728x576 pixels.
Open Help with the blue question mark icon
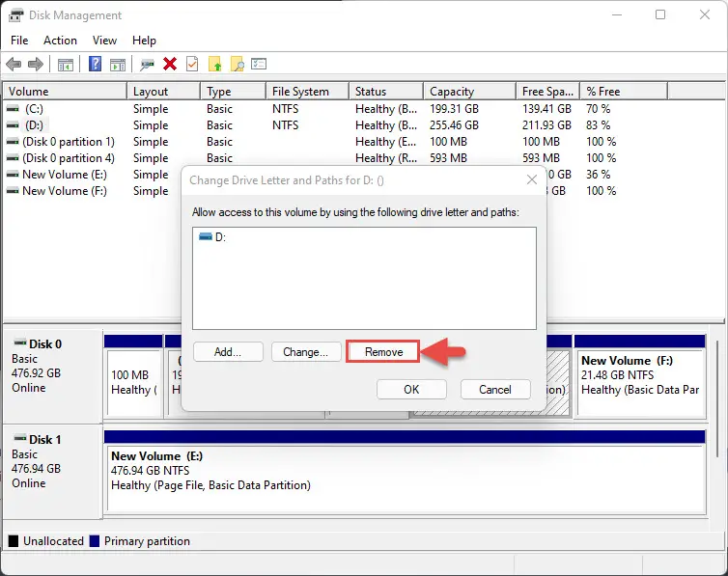click(95, 64)
